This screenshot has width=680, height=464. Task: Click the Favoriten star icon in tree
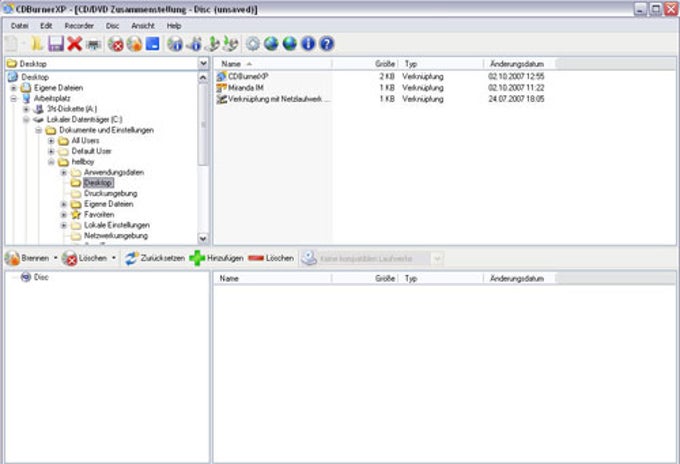(76, 215)
